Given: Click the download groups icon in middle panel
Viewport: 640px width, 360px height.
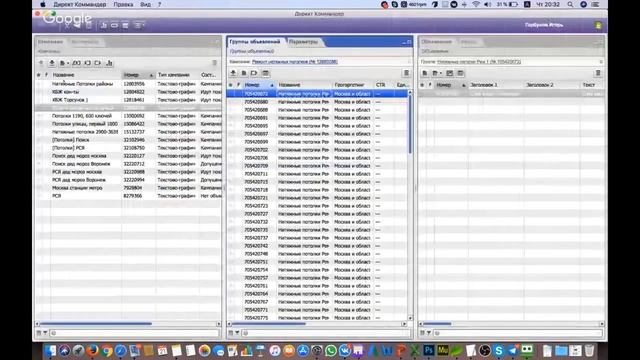Looking at the screenshot, I should tap(233, 73).
